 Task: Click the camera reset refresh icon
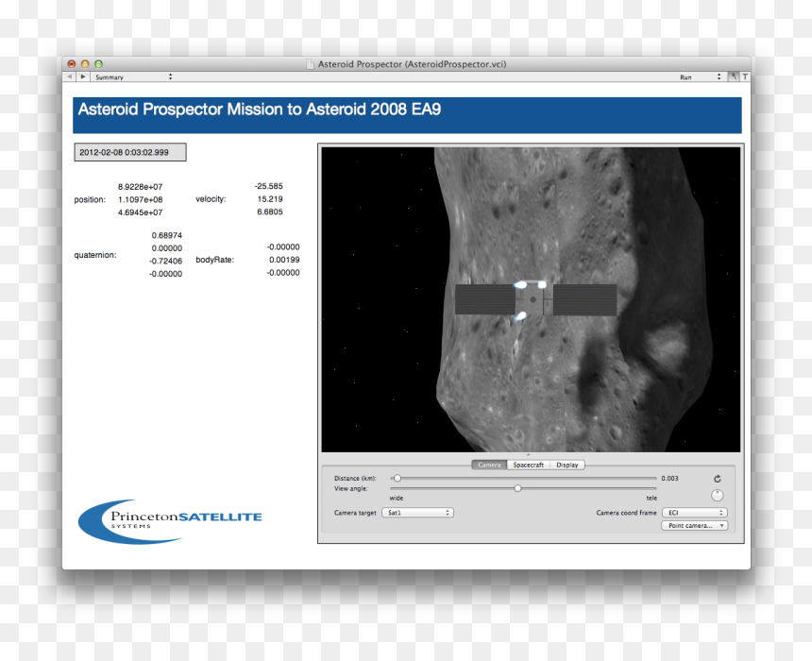[x=718, y=479]
